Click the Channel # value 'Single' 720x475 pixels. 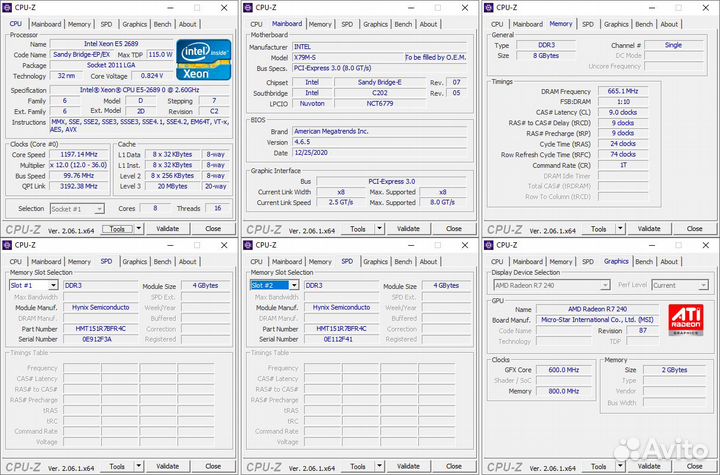673,45
